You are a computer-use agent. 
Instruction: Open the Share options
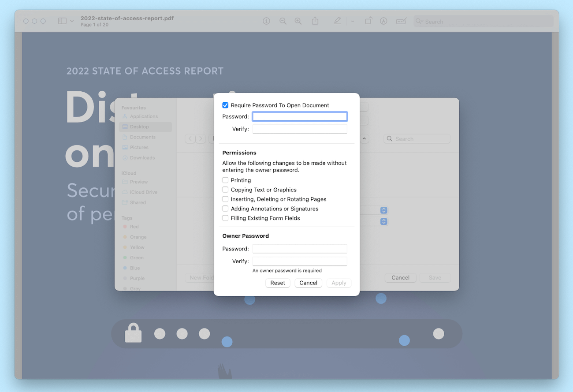click(x=315, y=21)
